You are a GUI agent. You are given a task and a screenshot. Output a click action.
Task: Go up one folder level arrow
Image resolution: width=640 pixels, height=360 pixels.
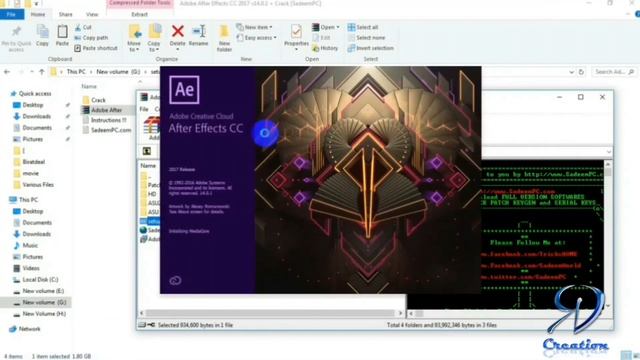click(42, 72)
